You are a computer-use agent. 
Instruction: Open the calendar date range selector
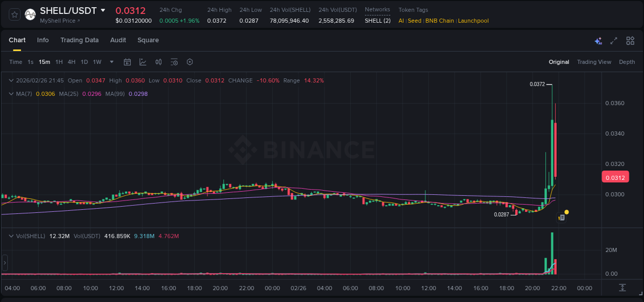127,62
